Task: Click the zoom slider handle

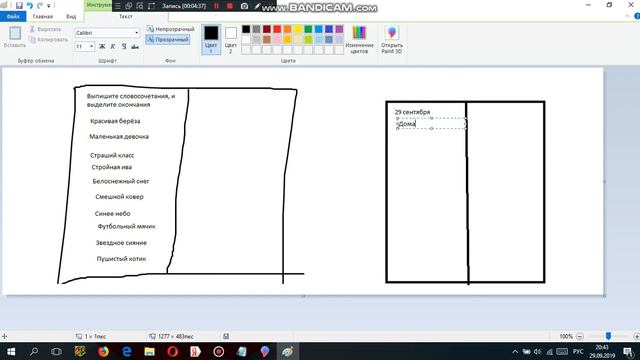Action: 608,336
